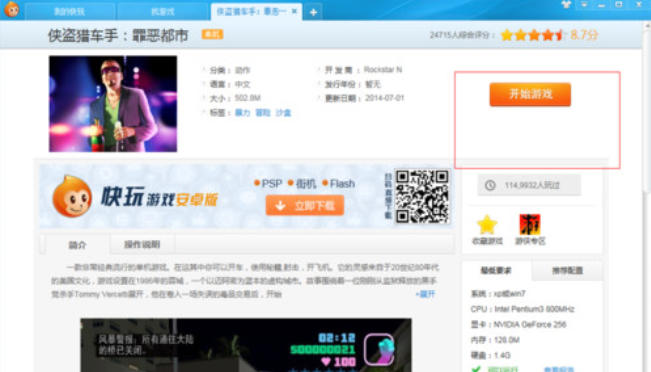The image size is (651, 372).
Task: Click the thumb of the vertical scrollbar
Action: [x=646, y=111]
